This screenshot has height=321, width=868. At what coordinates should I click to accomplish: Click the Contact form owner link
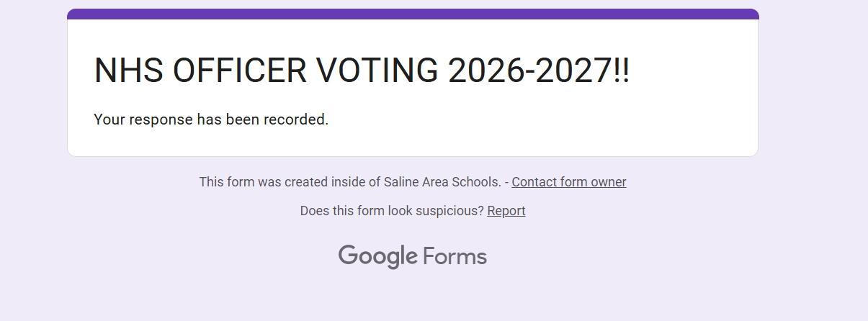tap(568, 182)
